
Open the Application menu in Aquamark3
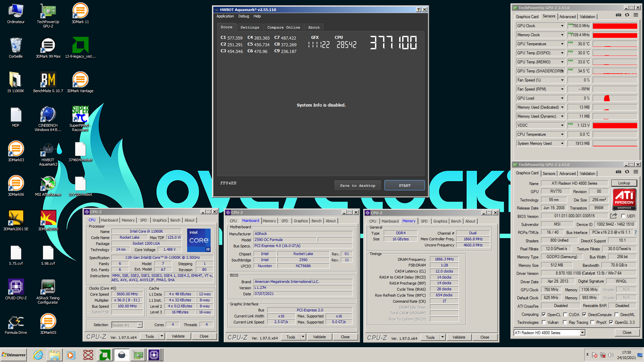coord(225,16)
